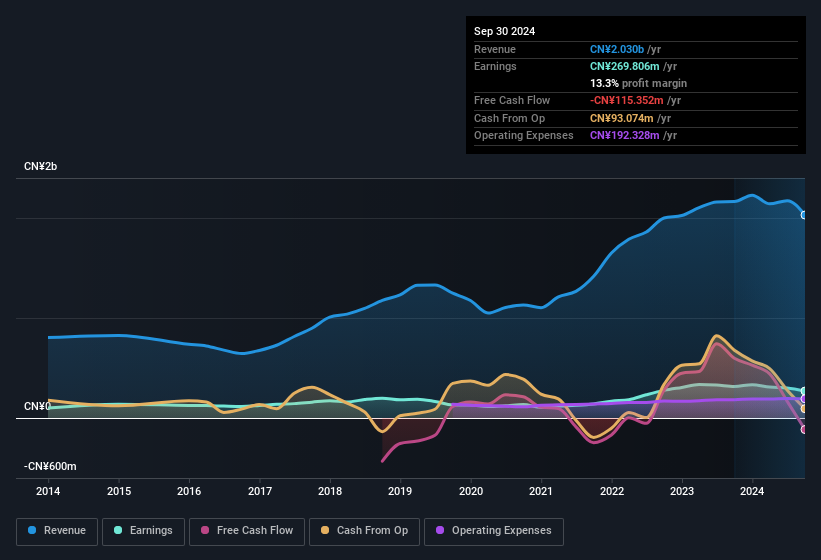
Task: Click the 2021 x-axis label
Action: [541, 491]
